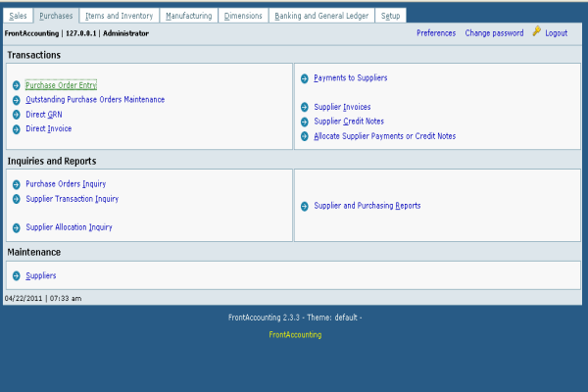The image size is (588, 392).
Task: Open Payments to Suppliers
Action: (351, 77)
